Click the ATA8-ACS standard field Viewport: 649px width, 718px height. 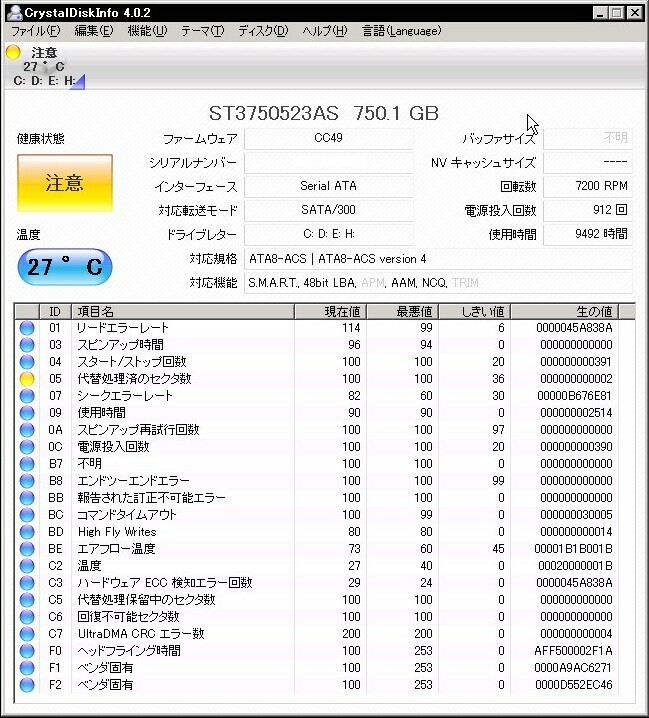438,259
